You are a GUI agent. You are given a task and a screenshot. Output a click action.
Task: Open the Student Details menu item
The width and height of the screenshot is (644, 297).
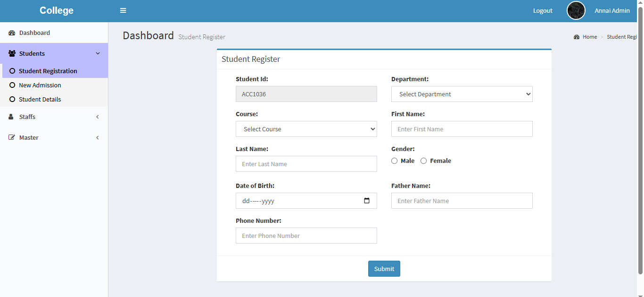click(x=40, y=100)
